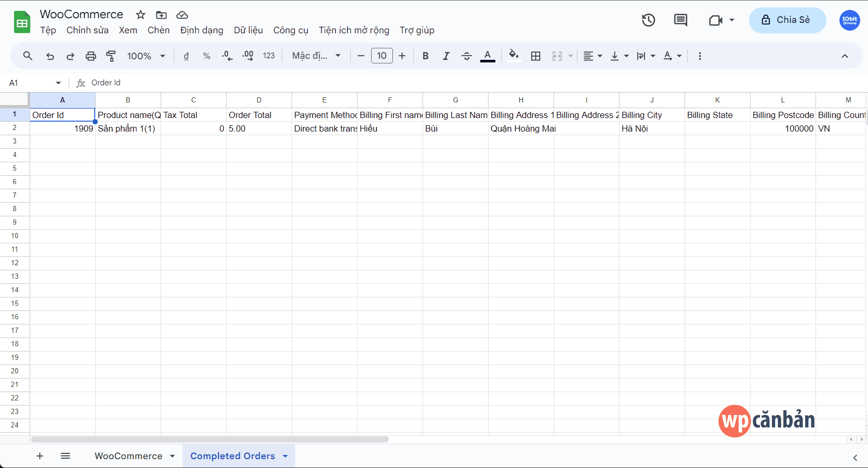This screenshot has width=868, height=468.
Task: Click the Chia Sẻ button
Action: coord(787,20)
